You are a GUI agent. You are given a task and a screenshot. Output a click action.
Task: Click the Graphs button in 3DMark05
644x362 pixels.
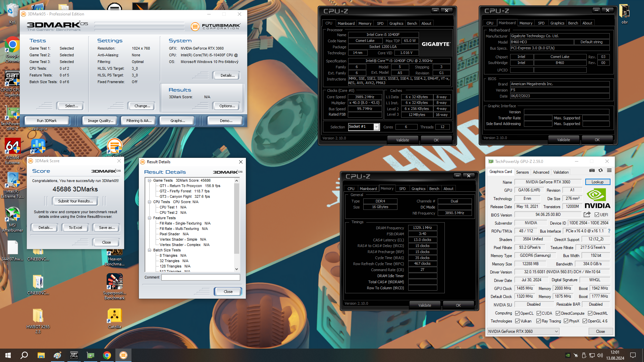[177, 121]
